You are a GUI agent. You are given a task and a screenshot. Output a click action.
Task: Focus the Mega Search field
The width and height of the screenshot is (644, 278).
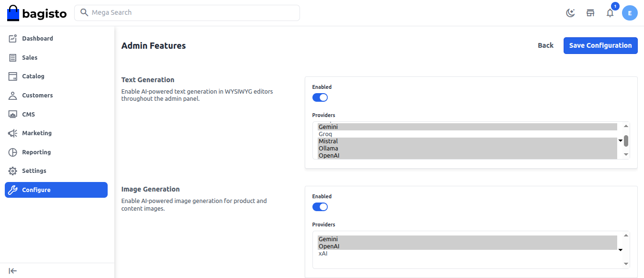pos(191,13)
